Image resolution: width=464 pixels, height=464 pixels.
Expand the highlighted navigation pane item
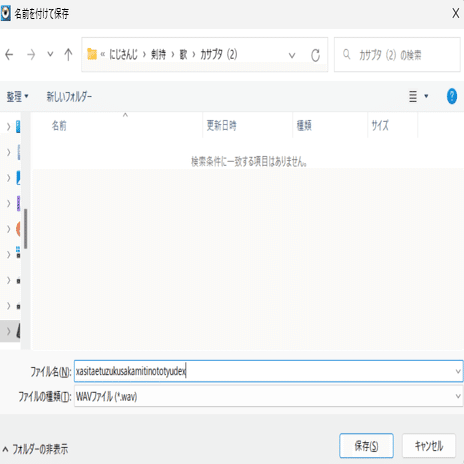(x=9, y=331)
